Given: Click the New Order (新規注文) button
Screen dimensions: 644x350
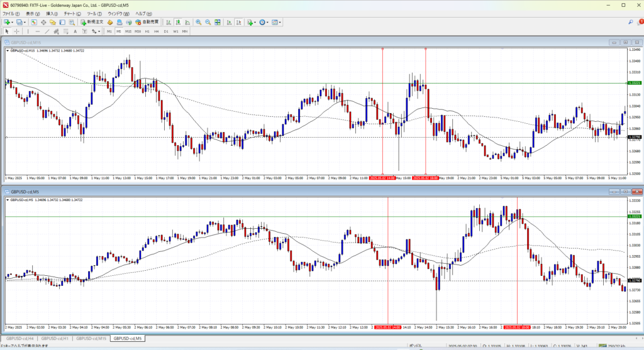Looking at the screenshot, I should (92, 22).
